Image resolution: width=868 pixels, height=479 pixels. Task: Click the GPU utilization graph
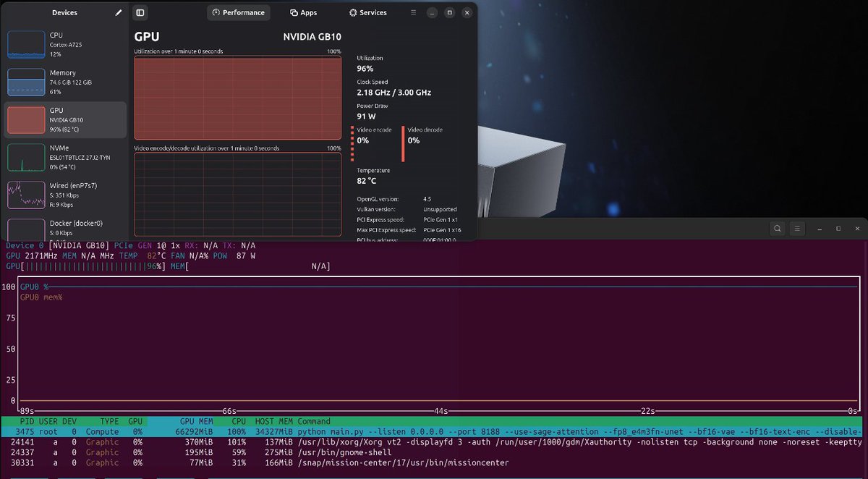point(237,98)
